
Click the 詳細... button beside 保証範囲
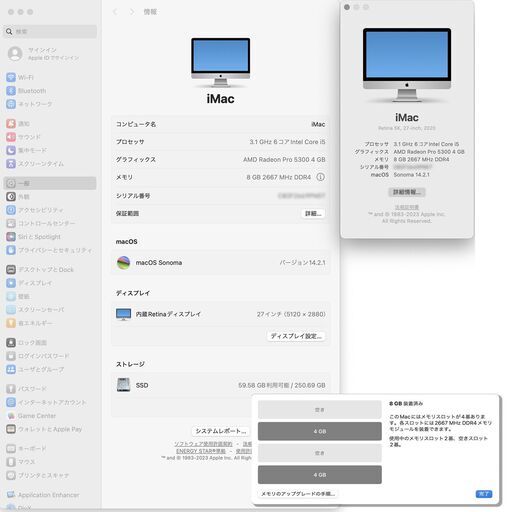[313, 213]
